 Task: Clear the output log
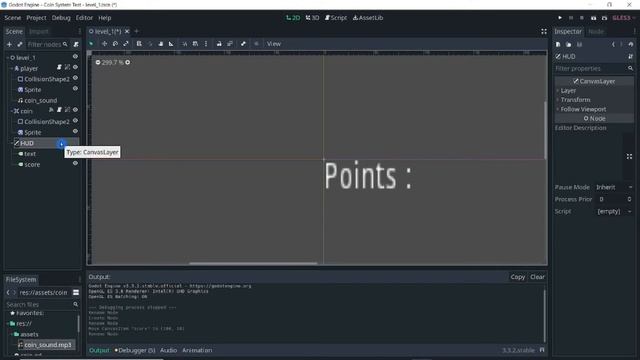(537, 277)
